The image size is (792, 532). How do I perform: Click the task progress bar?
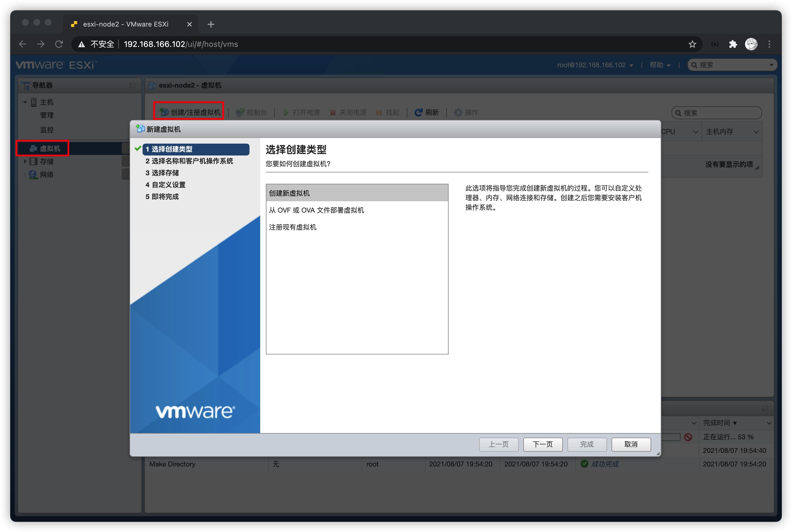670,437
